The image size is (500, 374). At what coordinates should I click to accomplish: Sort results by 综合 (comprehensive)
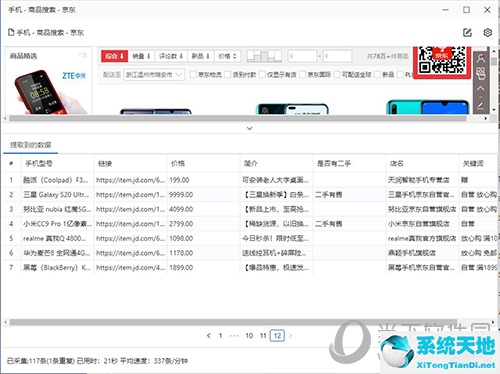click(115, 56)
